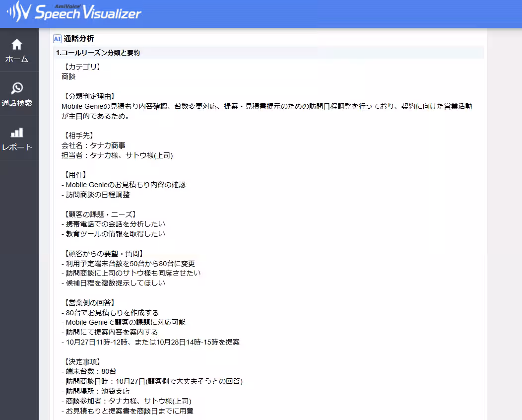Click the 【決定事項】 label

coord(82,362)
